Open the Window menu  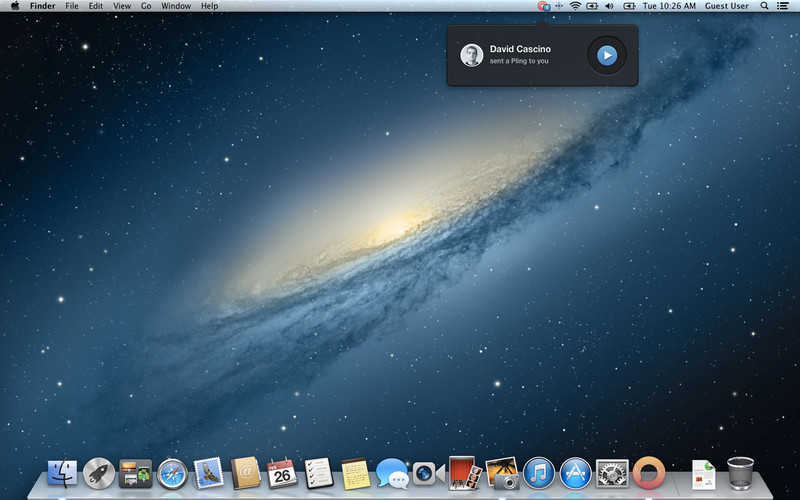click(176, 6)
